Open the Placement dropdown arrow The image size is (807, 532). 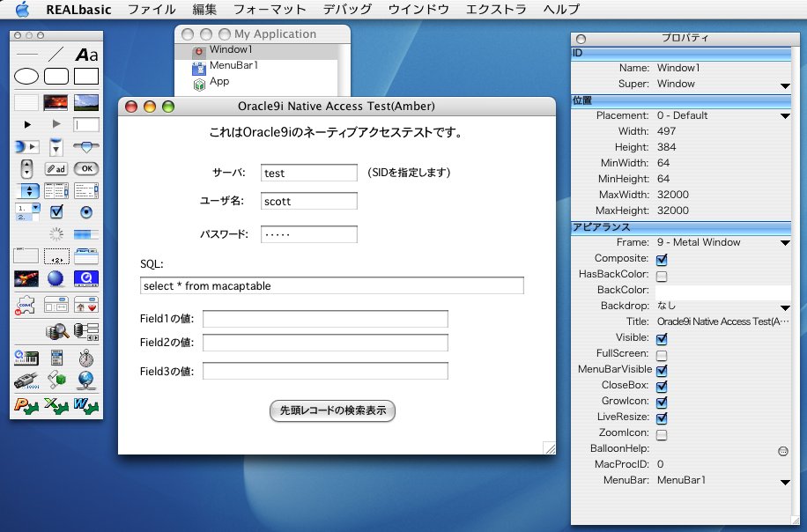point(785,116)
